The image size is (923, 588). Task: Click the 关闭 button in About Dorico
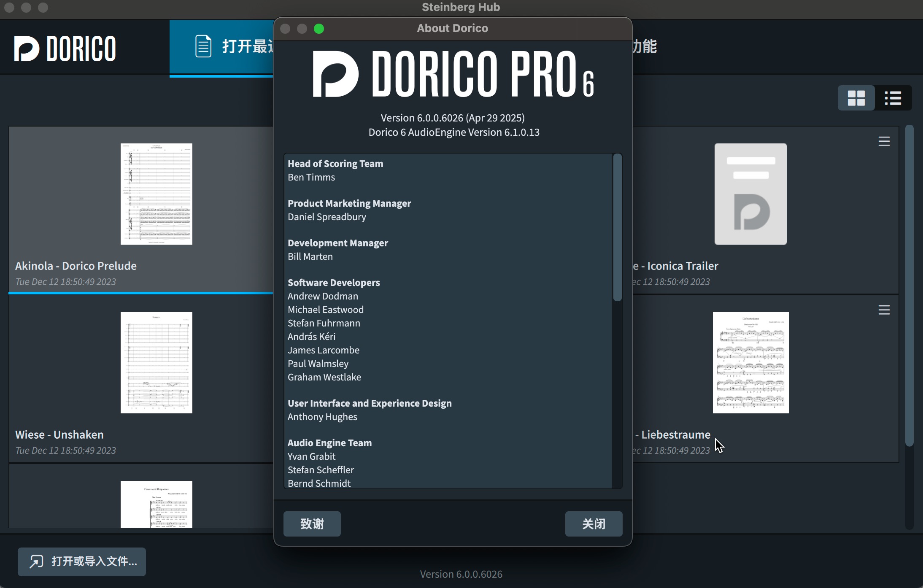[x=594, y=524]
